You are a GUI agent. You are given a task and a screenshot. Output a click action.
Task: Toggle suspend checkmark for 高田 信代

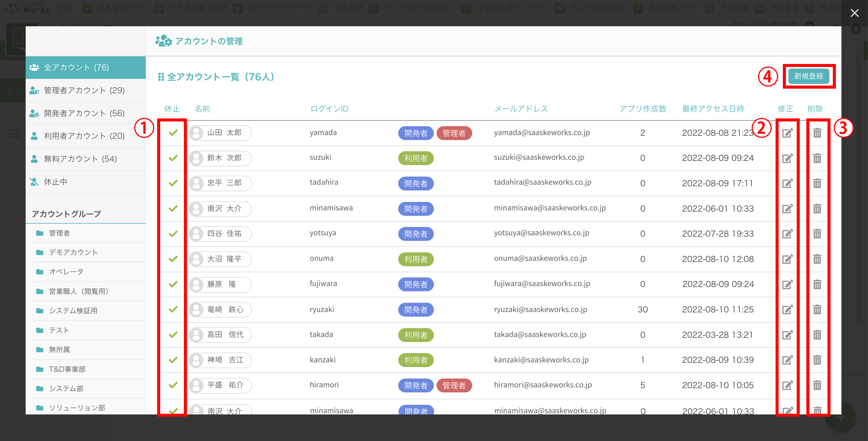(x=173, y=335)
